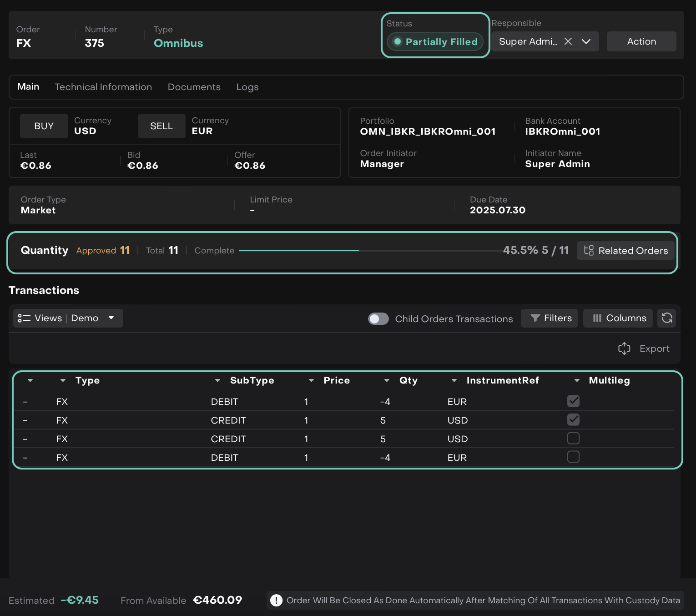The width and height of the screenshot is (696, 616).
Task: Open the Demo views dropdown
Action: (111, 318)
